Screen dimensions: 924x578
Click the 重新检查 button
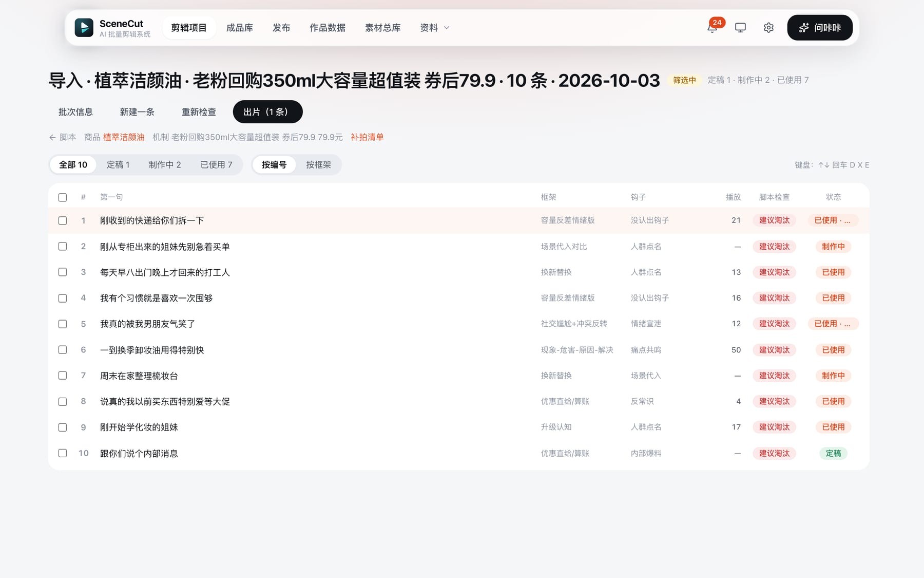pyautogui.click(x=199, y=112)
